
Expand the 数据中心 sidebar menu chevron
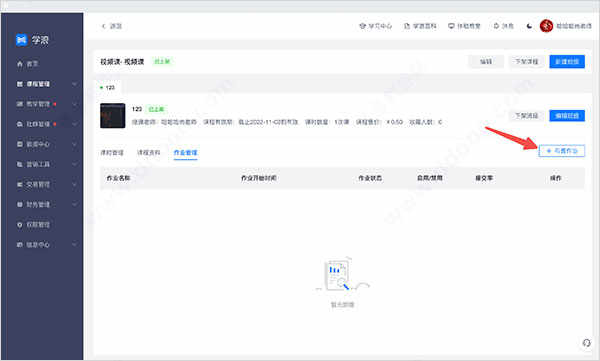click(74, 144)
